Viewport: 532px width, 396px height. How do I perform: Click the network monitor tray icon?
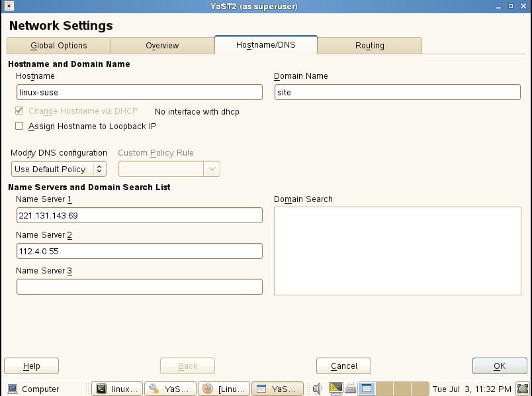pos(335,389)
